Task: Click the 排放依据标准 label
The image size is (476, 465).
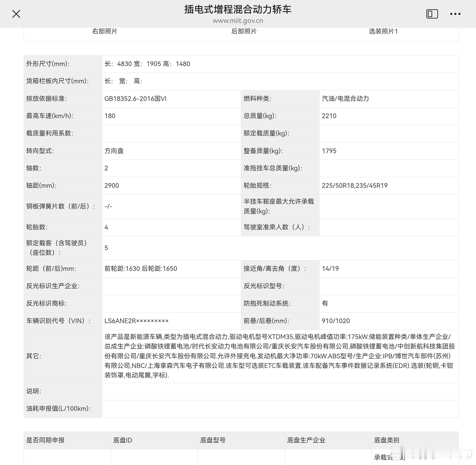Action: point(46,99)
